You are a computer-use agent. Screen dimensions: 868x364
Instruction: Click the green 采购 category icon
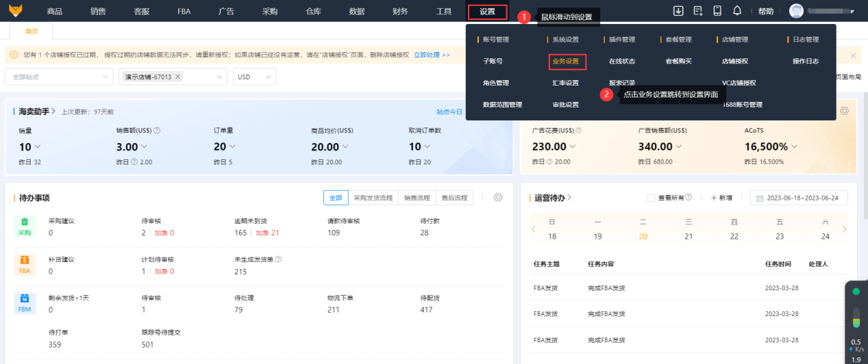[25, 226]
